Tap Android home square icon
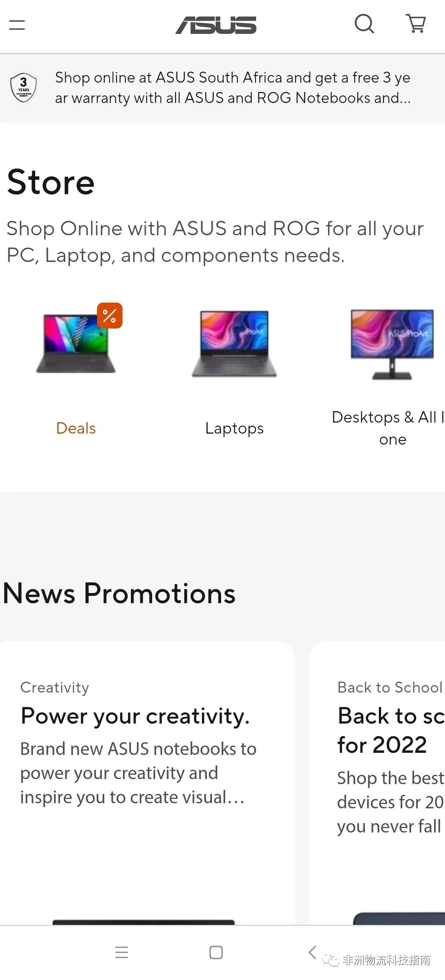The width and height of the screenshot is (445, 980). 216,952
